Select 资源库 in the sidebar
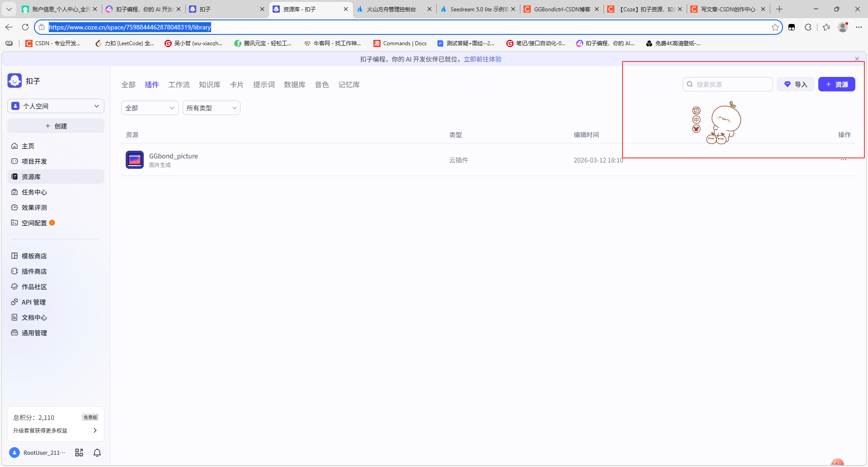The image size is (868, 467). (56, 177)
